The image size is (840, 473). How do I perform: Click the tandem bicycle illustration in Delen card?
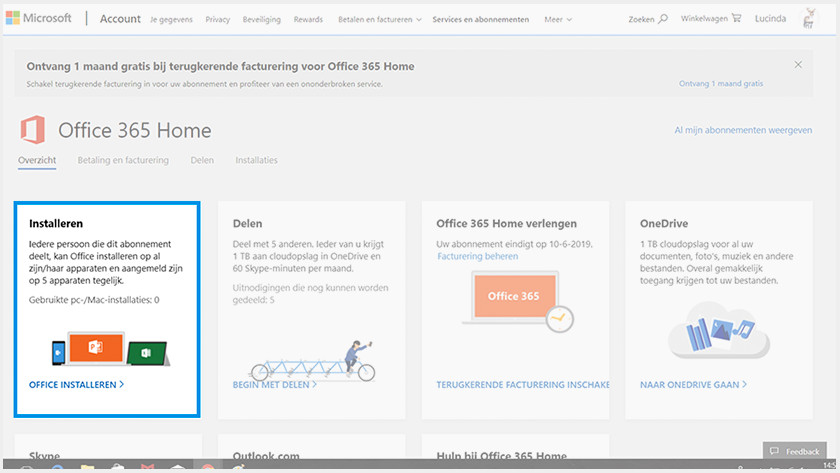[x=313, y=361]
